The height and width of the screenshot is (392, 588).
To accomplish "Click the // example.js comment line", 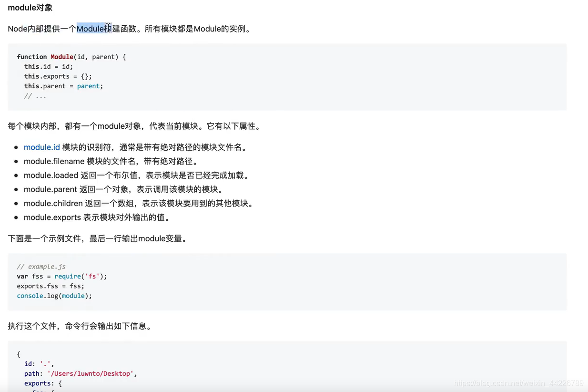I will (41, 267).
